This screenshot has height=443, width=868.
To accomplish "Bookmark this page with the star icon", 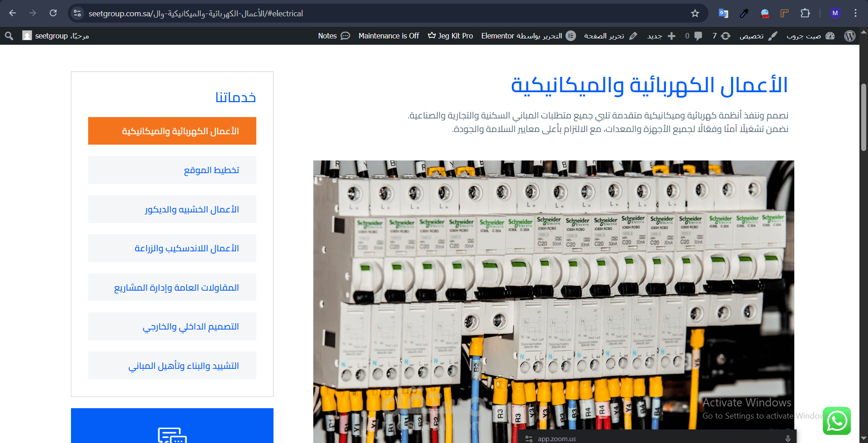I will pos(695,14).
